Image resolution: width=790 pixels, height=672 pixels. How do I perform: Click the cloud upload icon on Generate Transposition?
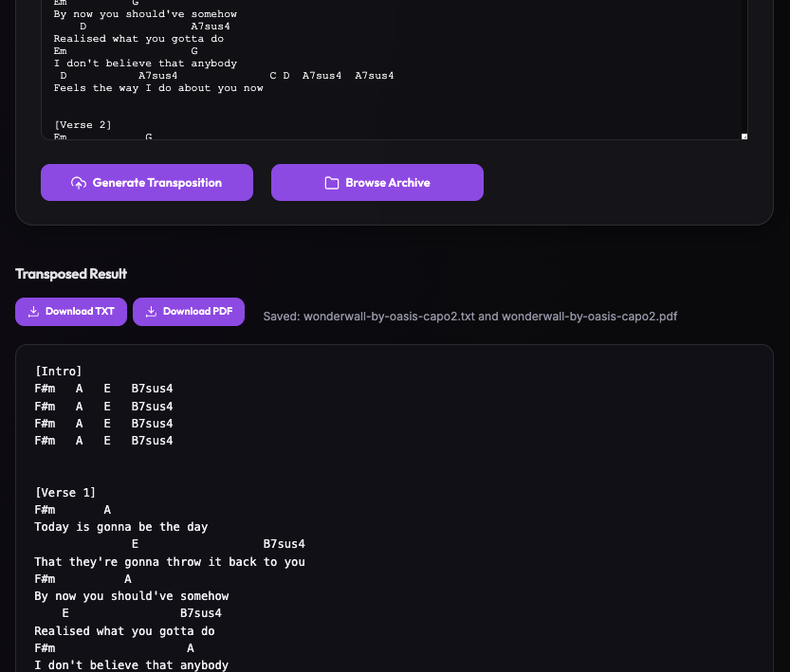(x=79, y=183)
